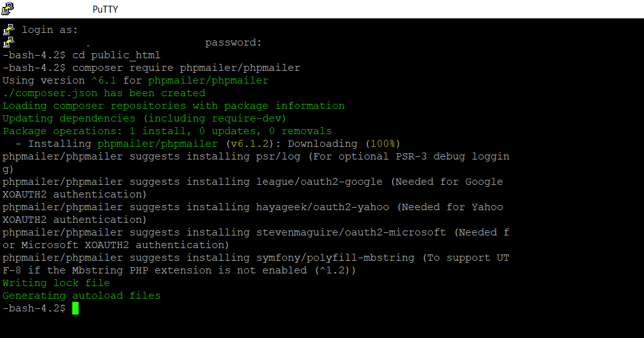
Task: Click the 'league/oauth2-google' package name
Action: coord(319,182)
